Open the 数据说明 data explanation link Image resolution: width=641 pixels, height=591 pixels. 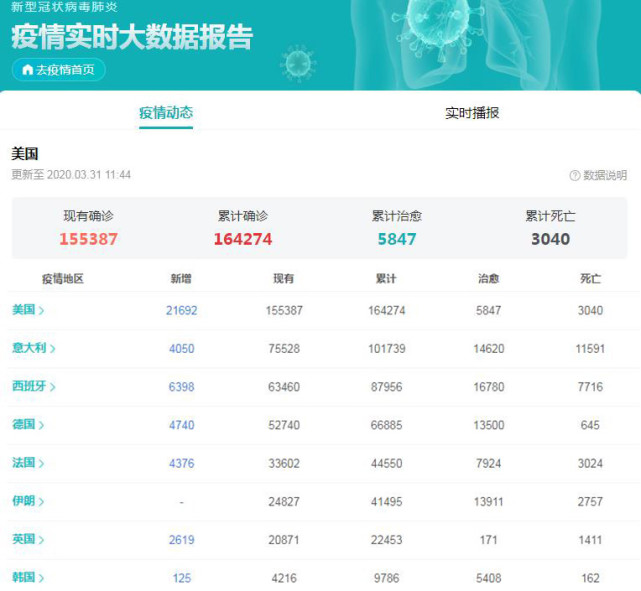(x=605, y=176)
